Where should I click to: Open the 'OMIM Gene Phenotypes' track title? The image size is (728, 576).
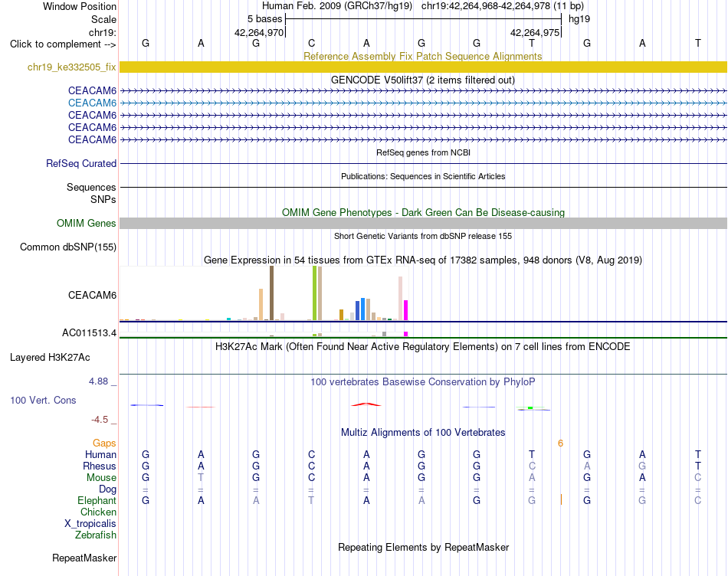(423, 212)
